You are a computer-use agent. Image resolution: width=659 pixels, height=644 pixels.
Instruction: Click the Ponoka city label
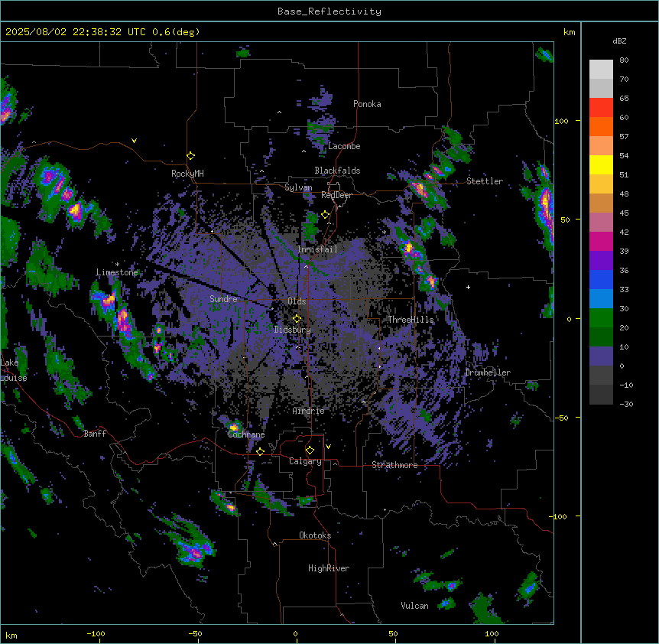tap(367, 104)
